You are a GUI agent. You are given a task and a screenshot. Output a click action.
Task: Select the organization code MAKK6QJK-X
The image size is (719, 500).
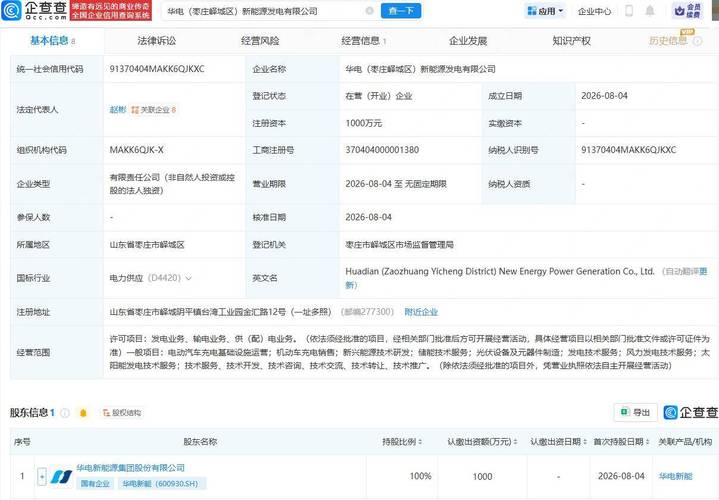pyautogui.click(x=136, y=150)
